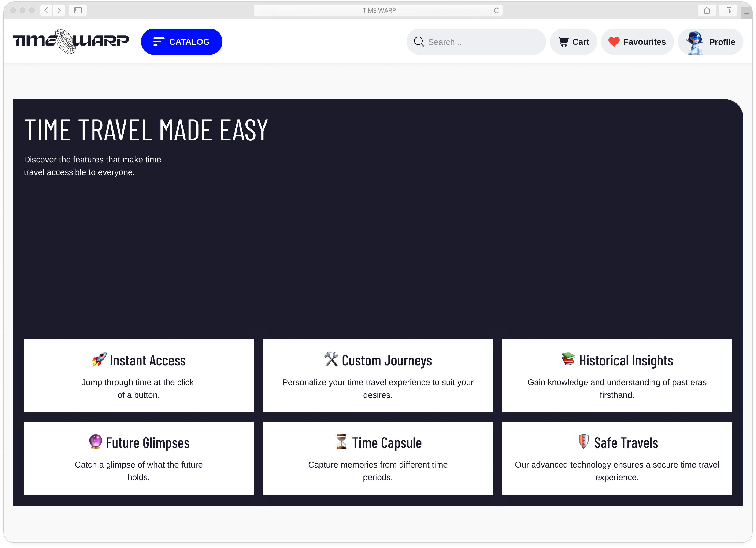Click the Historical Insights books icon
This screenshot has height=548, width=756.
tap(568, 359)
